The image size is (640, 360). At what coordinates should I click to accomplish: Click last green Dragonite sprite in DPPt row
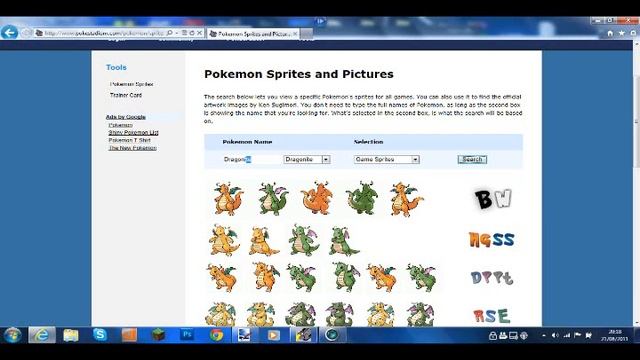click(x=421, y=278)
